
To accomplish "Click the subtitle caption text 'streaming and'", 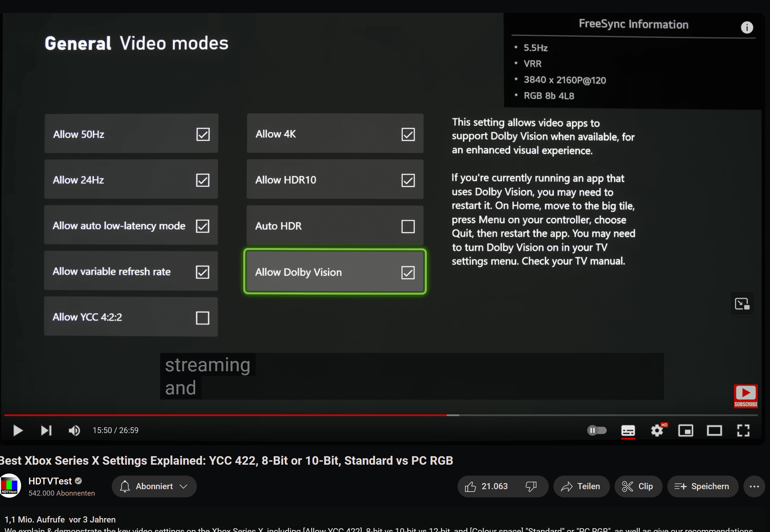I will pyautogui.click(x=208, y=376).
